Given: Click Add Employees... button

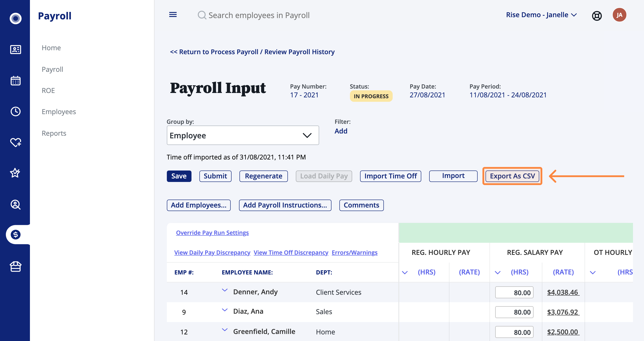Looking at the screenshot, I should 199,205.
